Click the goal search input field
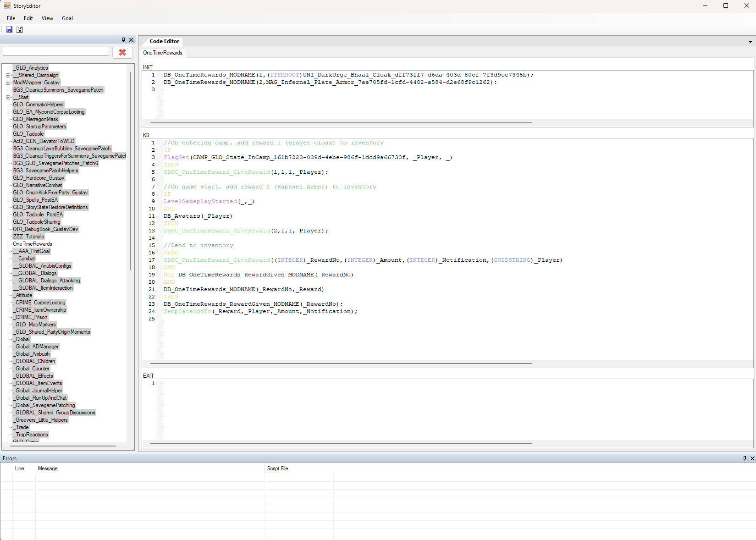 [x=56, y=51]
